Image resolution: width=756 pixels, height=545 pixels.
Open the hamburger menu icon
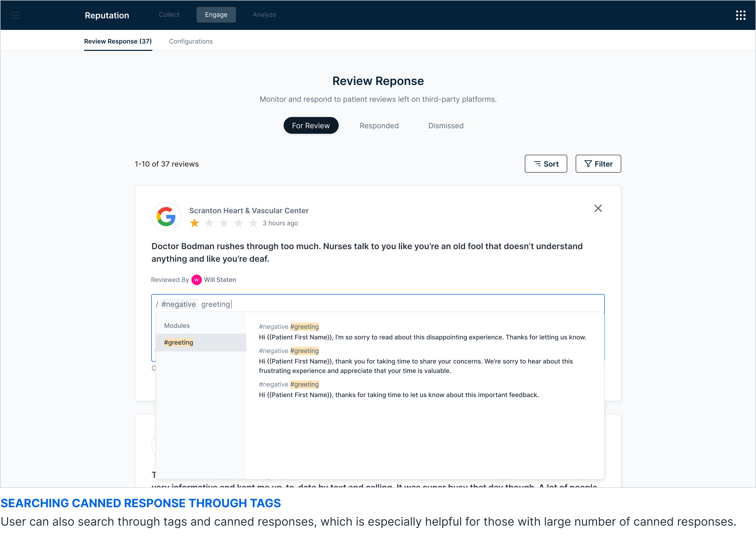(x=15, y=15)
